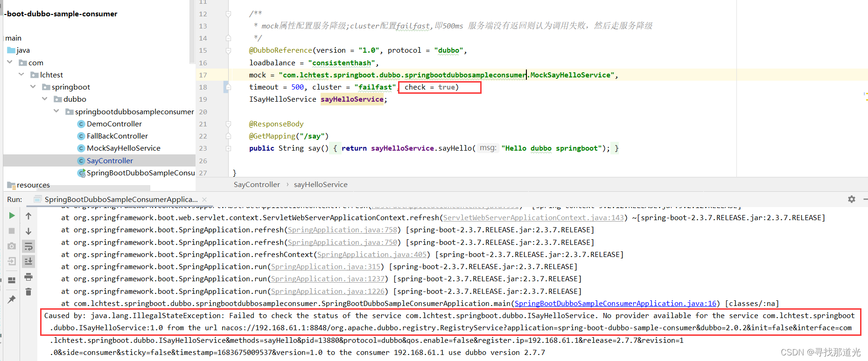Open SpringApplication.java:758 link
The width and height of the screenshot is (868, 361).
pyautogui.click(x=343, y=230)
